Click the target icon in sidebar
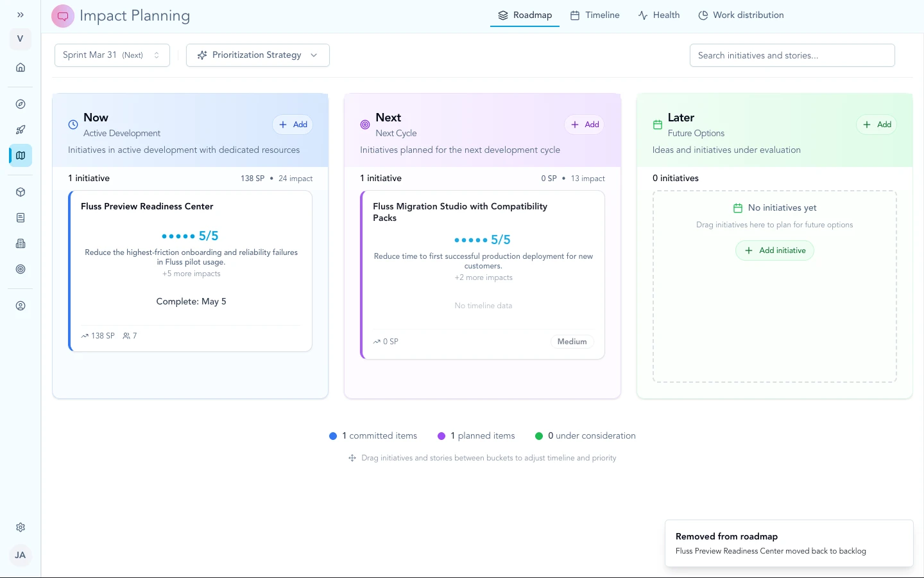Image resolution: width=924 pixels, height=578 pixels. tap(21, 269)
